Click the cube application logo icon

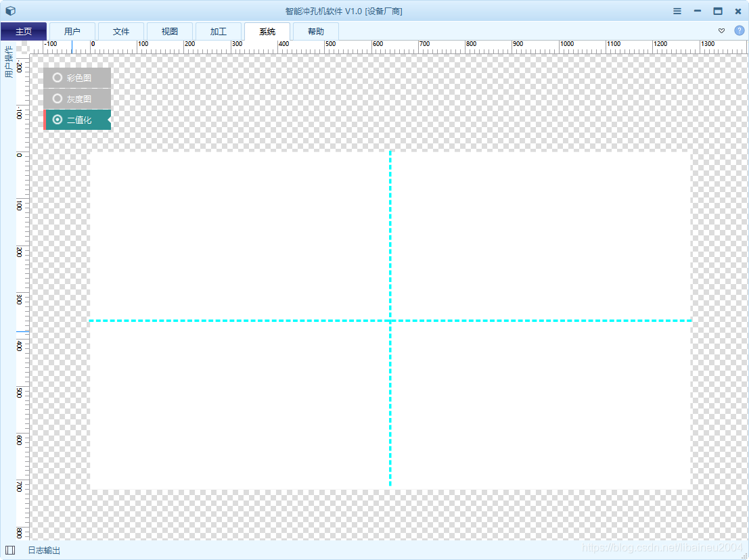[x=11, y=11]
